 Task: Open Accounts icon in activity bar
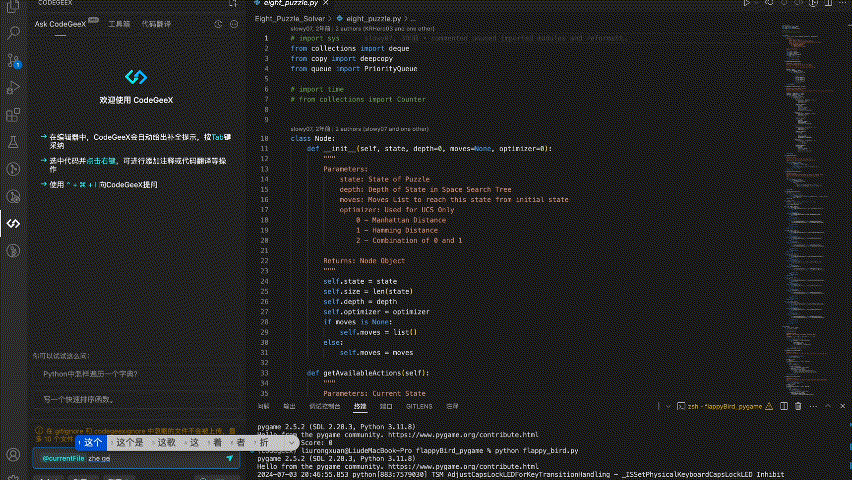click(14, 456)
